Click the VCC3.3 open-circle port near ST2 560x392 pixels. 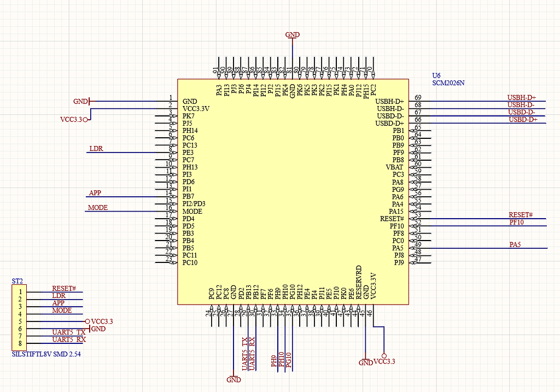tap(87, 321)
